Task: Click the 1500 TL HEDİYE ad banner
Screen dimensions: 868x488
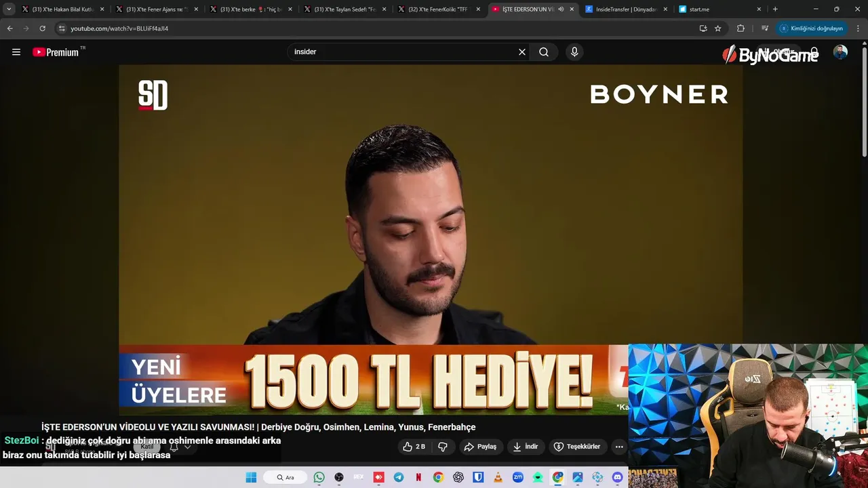Action: [373, 380]
